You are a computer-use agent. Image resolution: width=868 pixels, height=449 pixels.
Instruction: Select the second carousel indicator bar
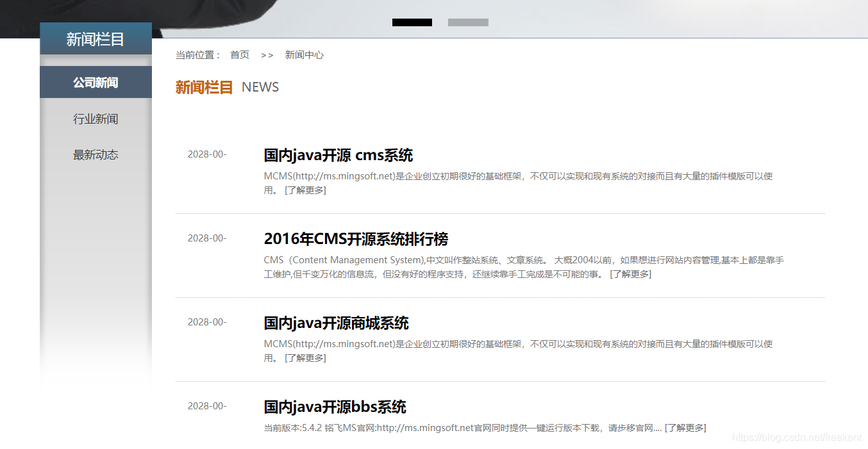tap(467, 22)
